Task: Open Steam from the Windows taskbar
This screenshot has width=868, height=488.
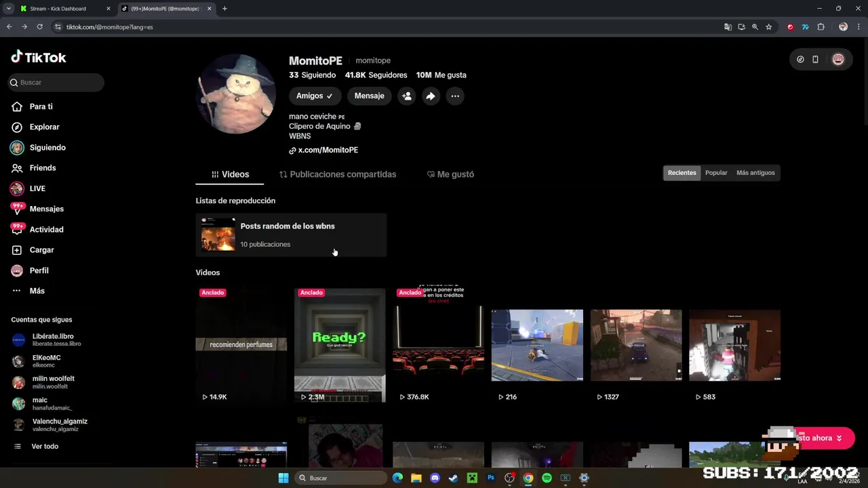Action: [x=453, y=478]
